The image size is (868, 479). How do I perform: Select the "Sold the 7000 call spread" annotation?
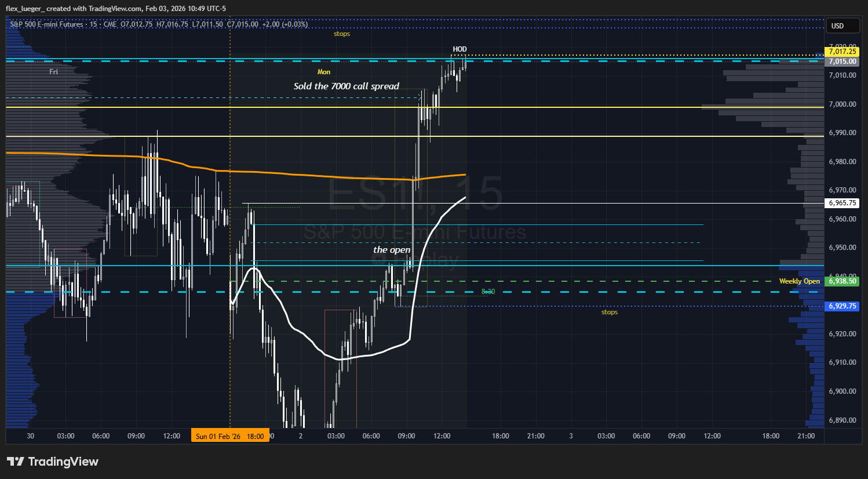coord(346,86)
